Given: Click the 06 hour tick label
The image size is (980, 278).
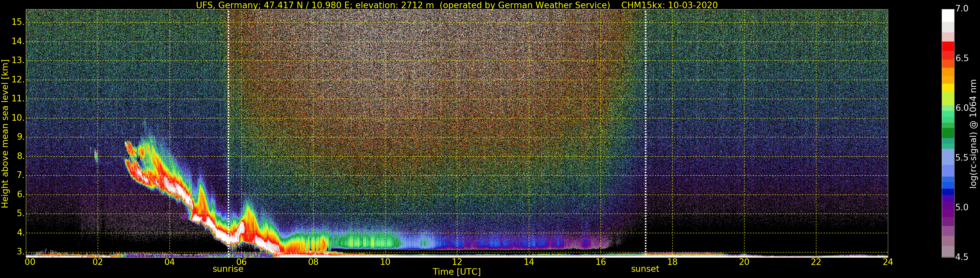Looking at the screenshot, I should [242, 262].
